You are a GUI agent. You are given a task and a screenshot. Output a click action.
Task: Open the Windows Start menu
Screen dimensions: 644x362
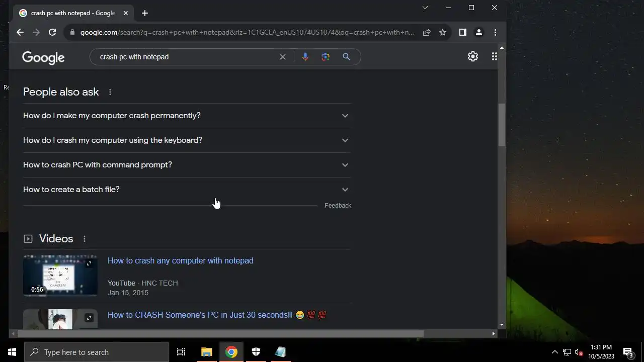tap(12, 352)
